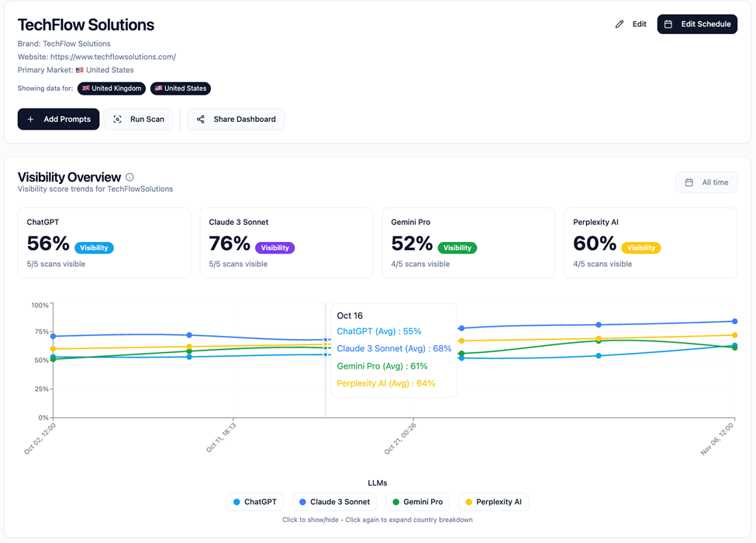
Task: Click the calendar icon on All time filter
Action: tap(689, 182)
